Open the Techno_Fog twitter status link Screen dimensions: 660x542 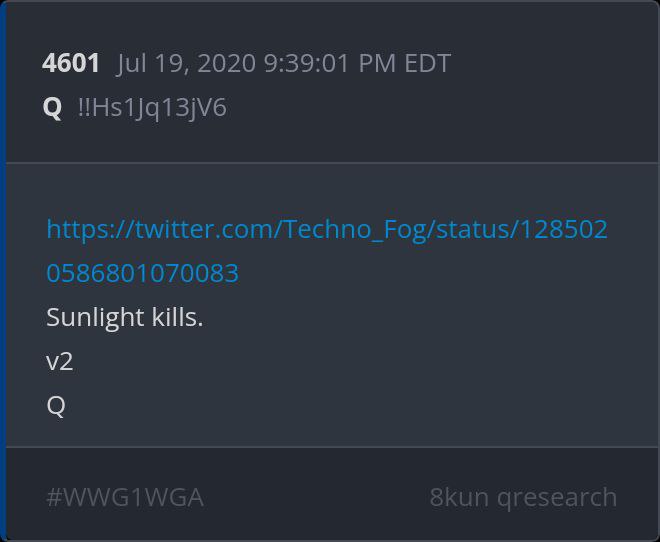coord(327,251)
